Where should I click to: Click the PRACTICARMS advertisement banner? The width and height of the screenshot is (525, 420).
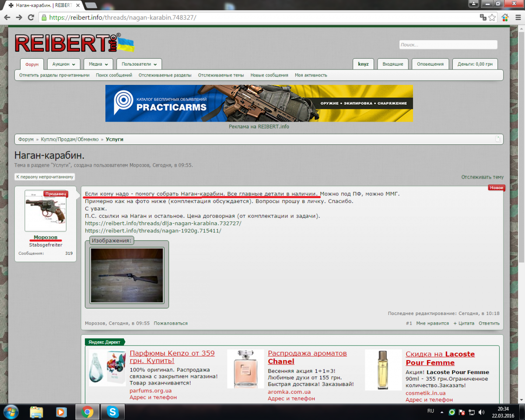point(259,103)
